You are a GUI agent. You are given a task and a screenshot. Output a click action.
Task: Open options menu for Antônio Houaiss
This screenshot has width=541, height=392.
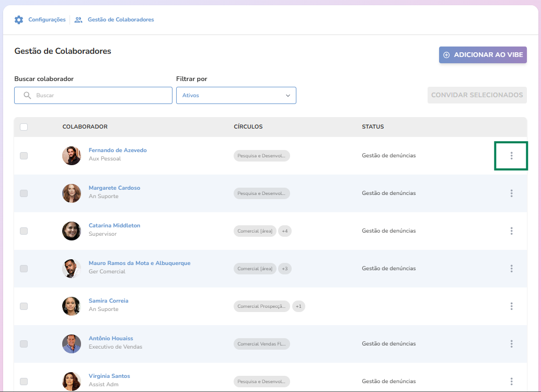[511, 344]
